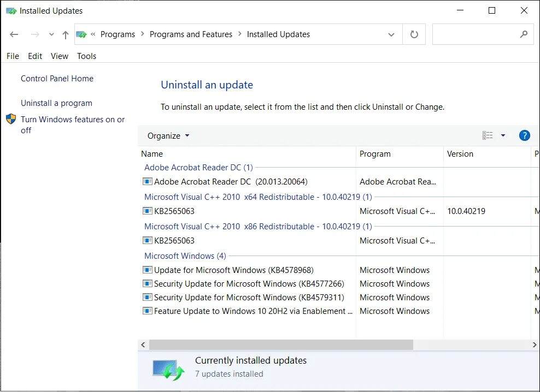
Task: Collapse the Microsoft Windows (4) group
Action: [x=185, y=256]
